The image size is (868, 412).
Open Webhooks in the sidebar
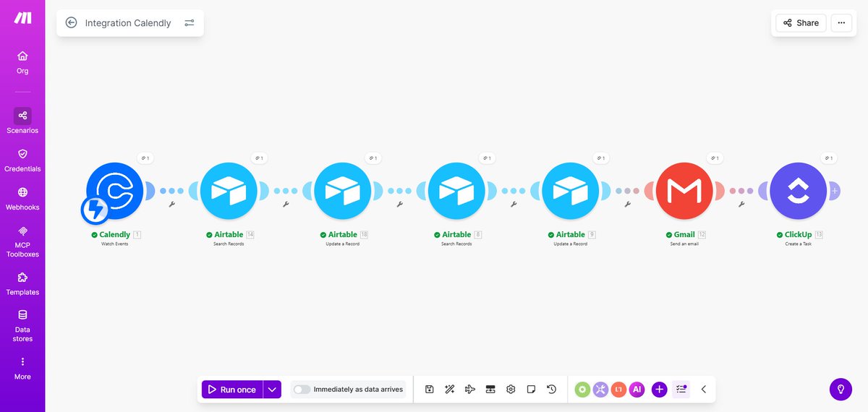pos(22,199)
